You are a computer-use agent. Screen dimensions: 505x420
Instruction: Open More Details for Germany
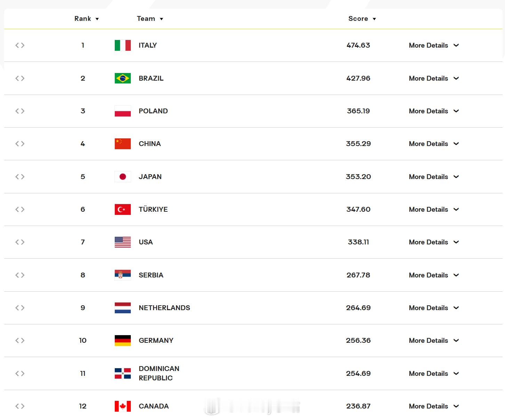pos(434,340)
